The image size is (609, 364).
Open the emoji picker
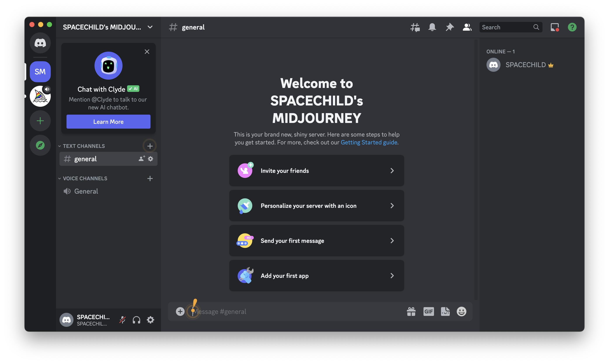[461, 311]
